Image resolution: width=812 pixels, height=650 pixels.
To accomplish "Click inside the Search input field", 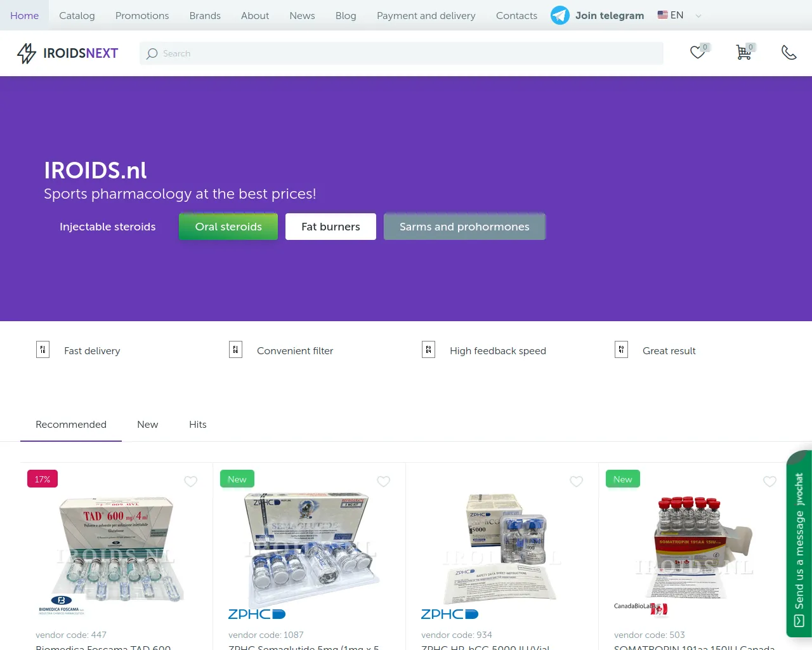I will pos(402,53).
